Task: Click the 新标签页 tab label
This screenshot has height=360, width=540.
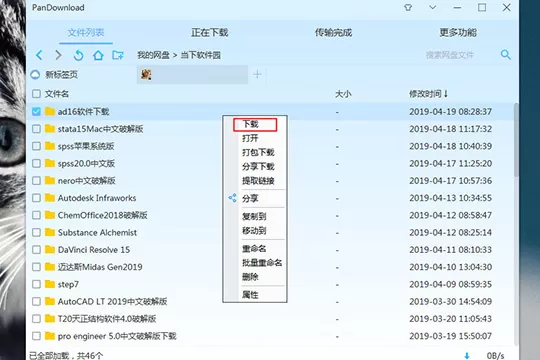Action: 61,74
